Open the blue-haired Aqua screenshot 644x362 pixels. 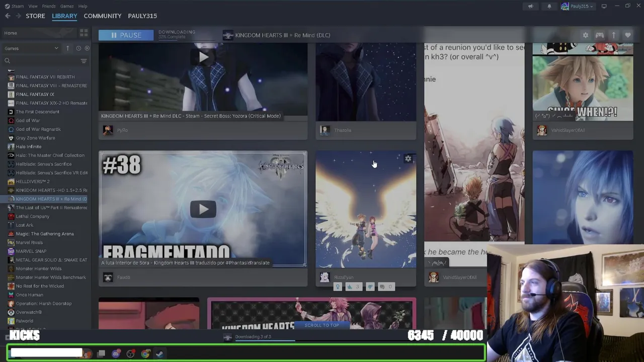click(583, 197)
